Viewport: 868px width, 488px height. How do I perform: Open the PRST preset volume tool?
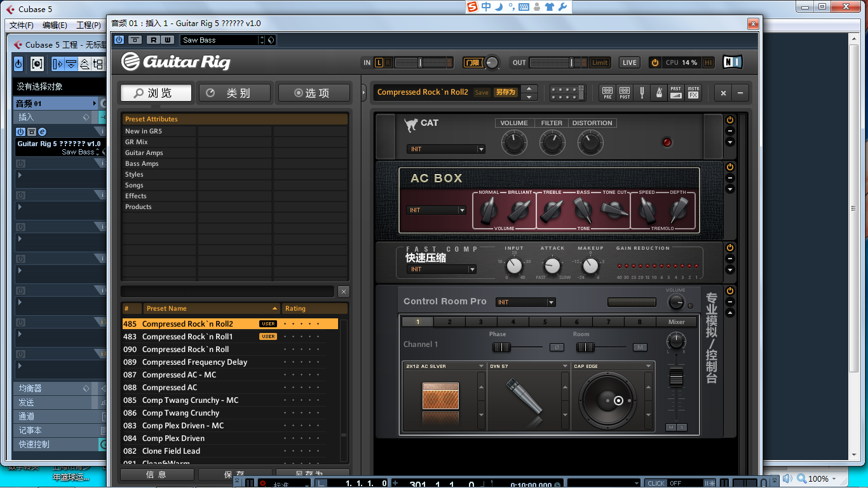tap(676, 93)
